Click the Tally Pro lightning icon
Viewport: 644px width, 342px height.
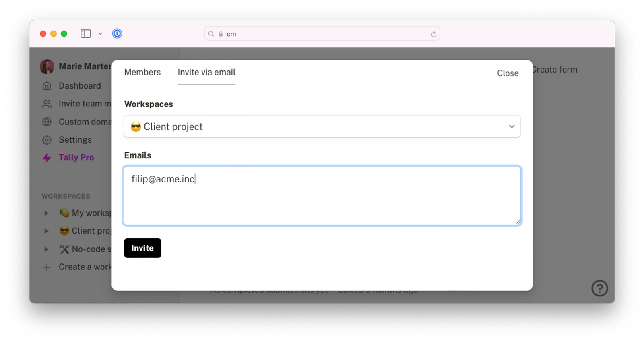[x=47, y=158]
